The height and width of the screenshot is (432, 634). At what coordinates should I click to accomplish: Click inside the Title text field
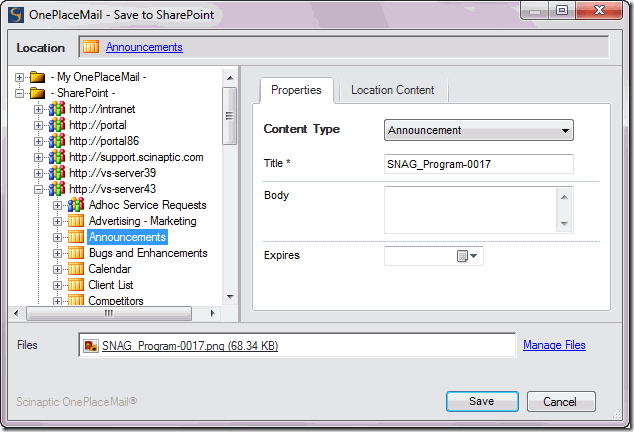pos(478,164)
